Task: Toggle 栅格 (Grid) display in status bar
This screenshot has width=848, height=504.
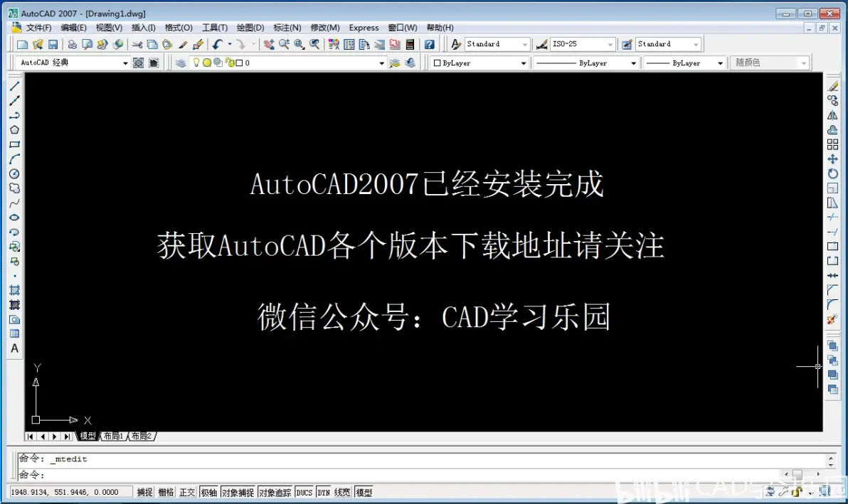Action: tap(166, 492)
